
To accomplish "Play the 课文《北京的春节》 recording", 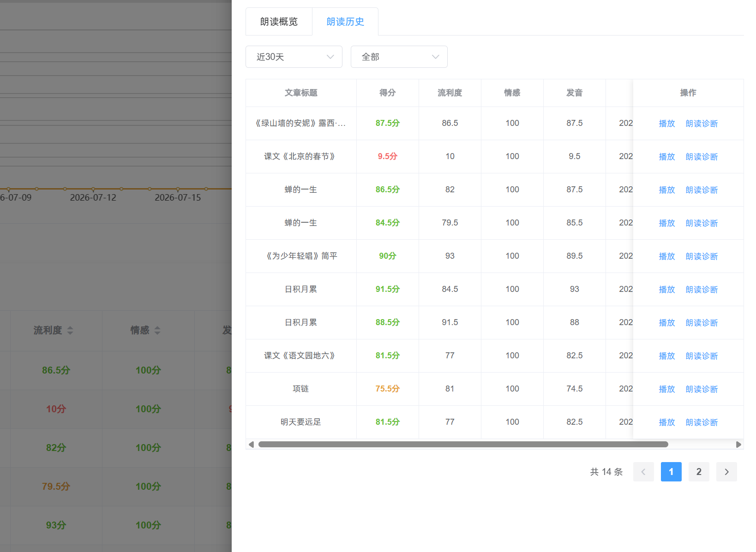I will pyautogui.click(x=667, y=157).
